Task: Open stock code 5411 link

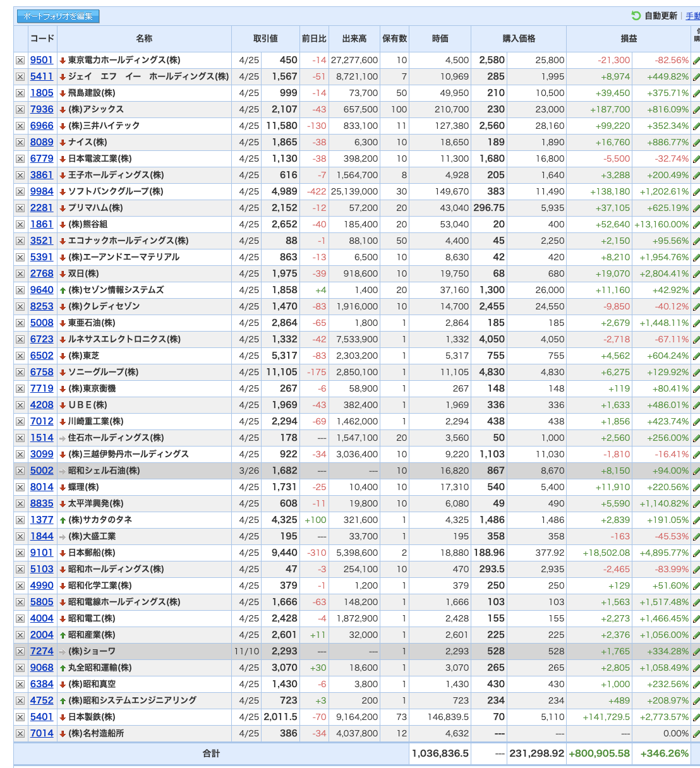Action: (42, 76)
